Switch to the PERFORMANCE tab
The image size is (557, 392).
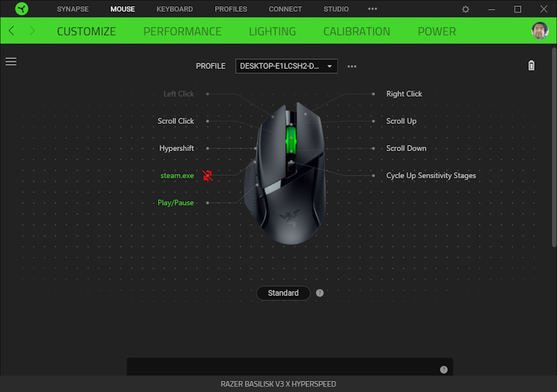182,31
